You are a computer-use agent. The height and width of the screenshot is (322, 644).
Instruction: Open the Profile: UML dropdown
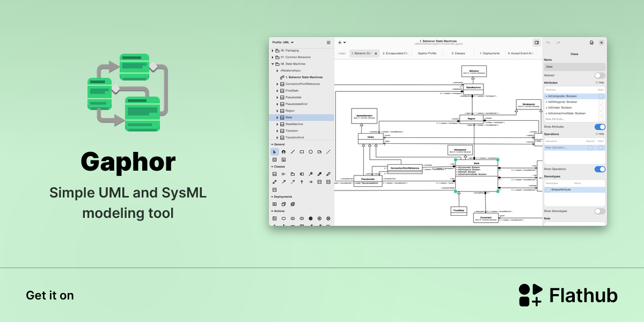coord(283,42)
